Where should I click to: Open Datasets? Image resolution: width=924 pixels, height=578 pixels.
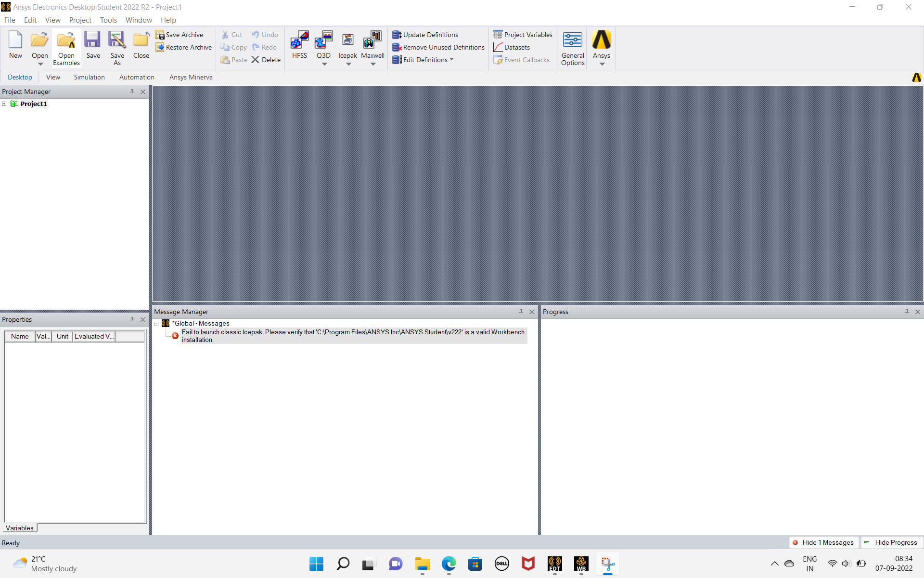coord(511,47)
